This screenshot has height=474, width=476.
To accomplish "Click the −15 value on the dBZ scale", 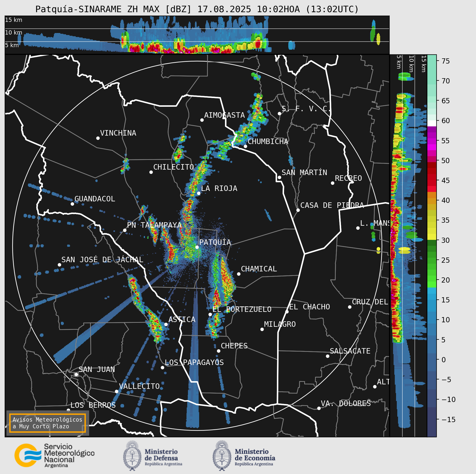I will pyautogui.click(x=448, y=420).
